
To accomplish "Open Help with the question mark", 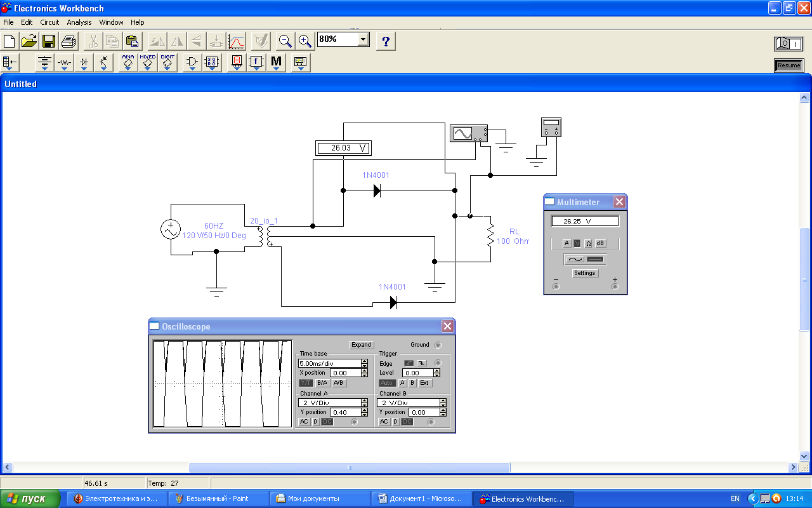I will pyautogui.click(x=386, y=41).
